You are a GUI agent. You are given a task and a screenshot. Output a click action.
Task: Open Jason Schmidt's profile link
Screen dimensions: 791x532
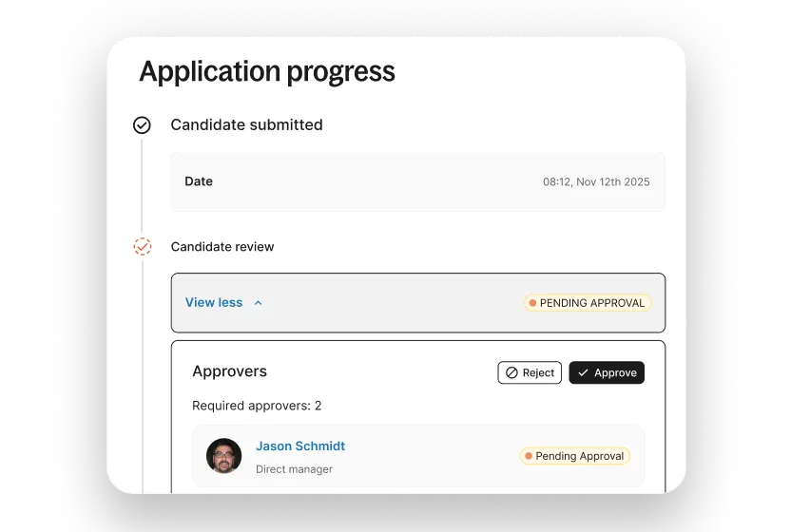click(300, 446)
